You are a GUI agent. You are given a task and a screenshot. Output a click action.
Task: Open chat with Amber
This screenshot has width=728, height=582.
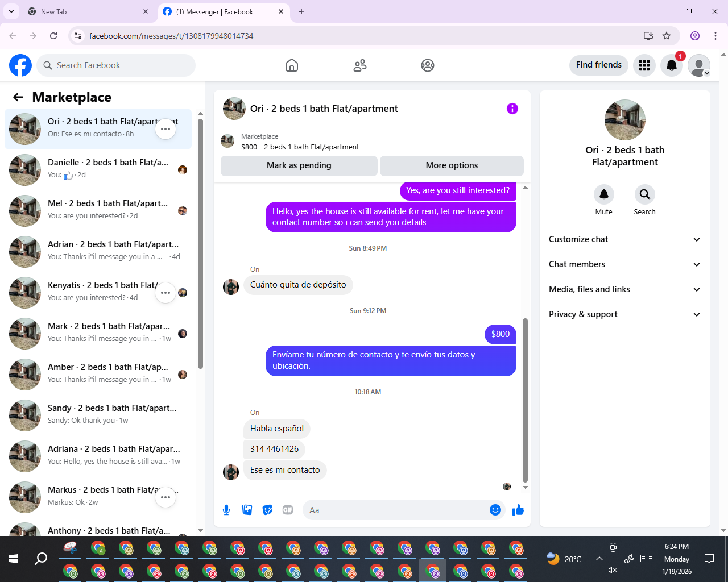[x=98, y=375]
